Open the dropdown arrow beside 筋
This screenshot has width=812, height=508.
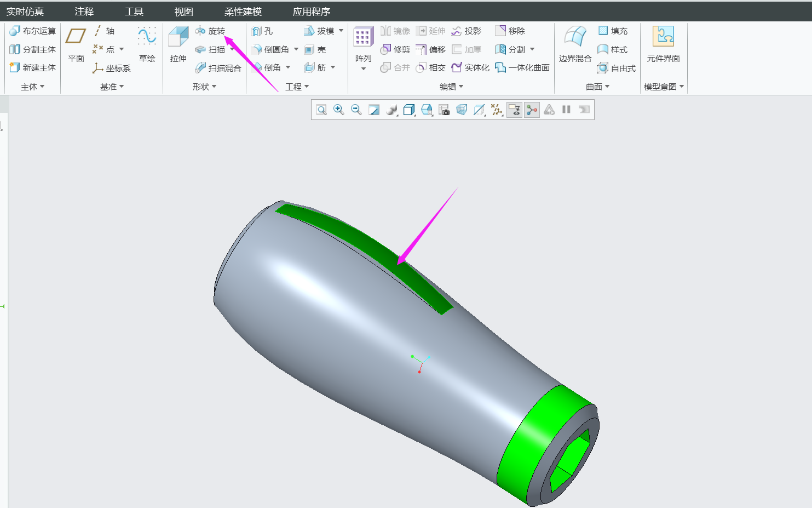pyautogui.click(x=333, y=67)
